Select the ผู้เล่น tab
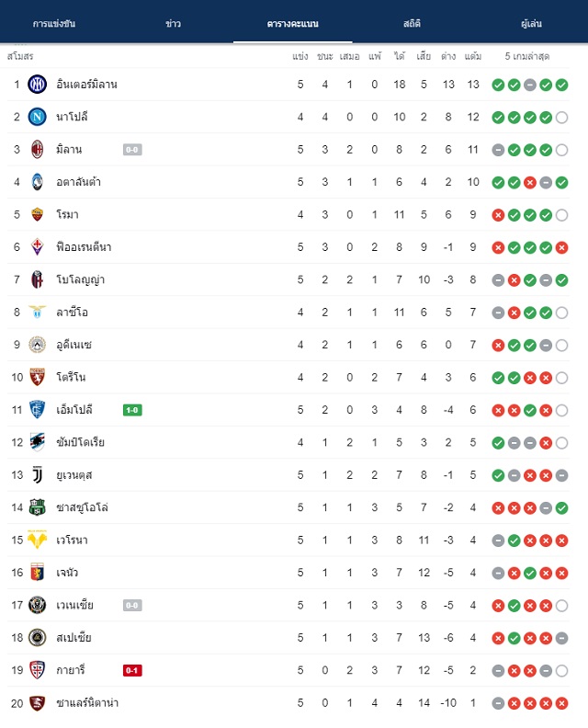The image size is (588, 728). pyautogui.click(x=531, y=24)
